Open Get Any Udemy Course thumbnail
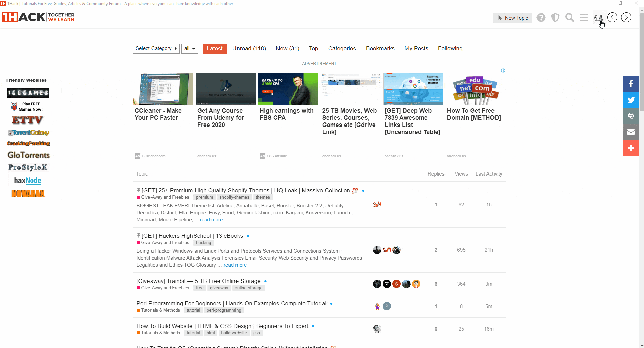Screen dimensions: 644x348 point(226,89)
